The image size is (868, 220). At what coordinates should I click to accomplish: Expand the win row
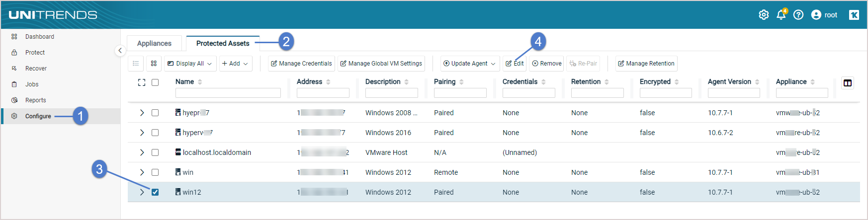142,172
